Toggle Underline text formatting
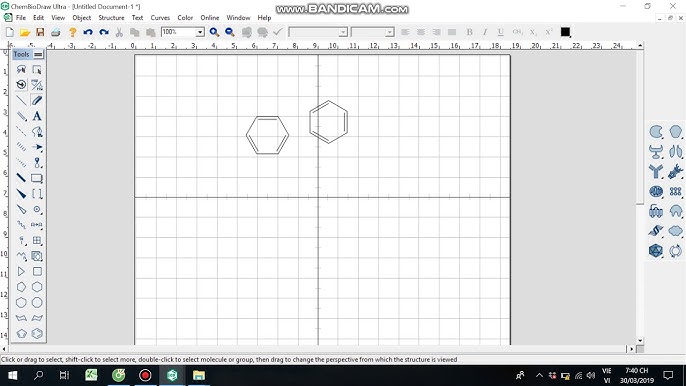Screen dimensions: 686x386 click(500, 32)
